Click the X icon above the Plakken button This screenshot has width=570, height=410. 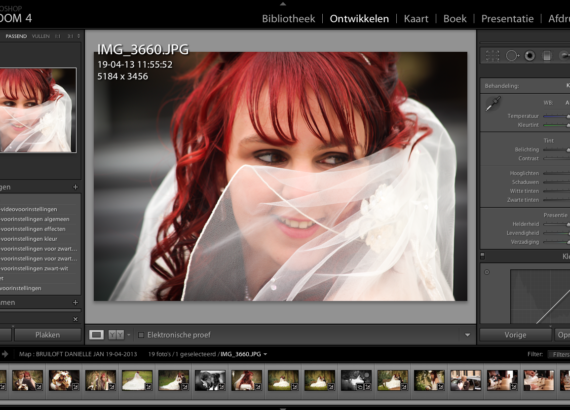(75, 319)
